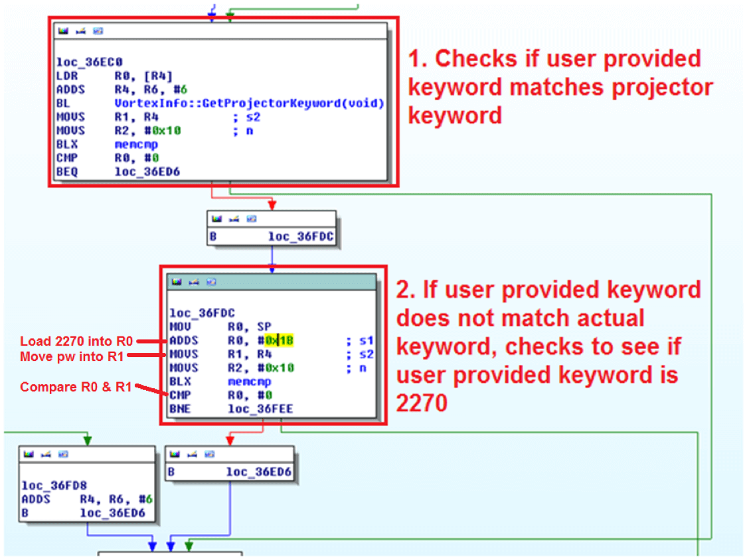The image size is (747, 560).
Task: Click loc_36ED6 in the small node under loc_36FDC
Action: 259,472
